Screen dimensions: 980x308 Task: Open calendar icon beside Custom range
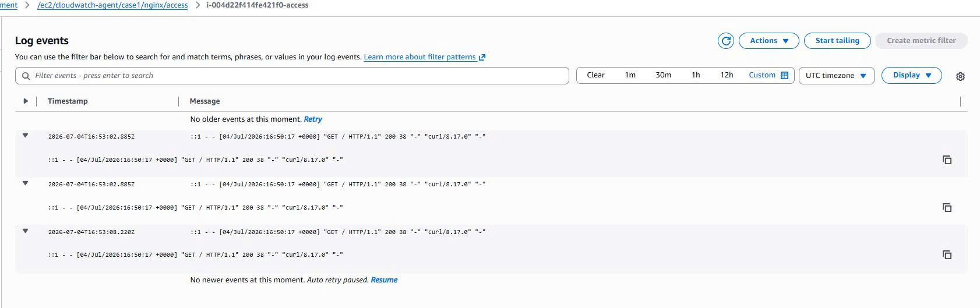click(784, 75)
